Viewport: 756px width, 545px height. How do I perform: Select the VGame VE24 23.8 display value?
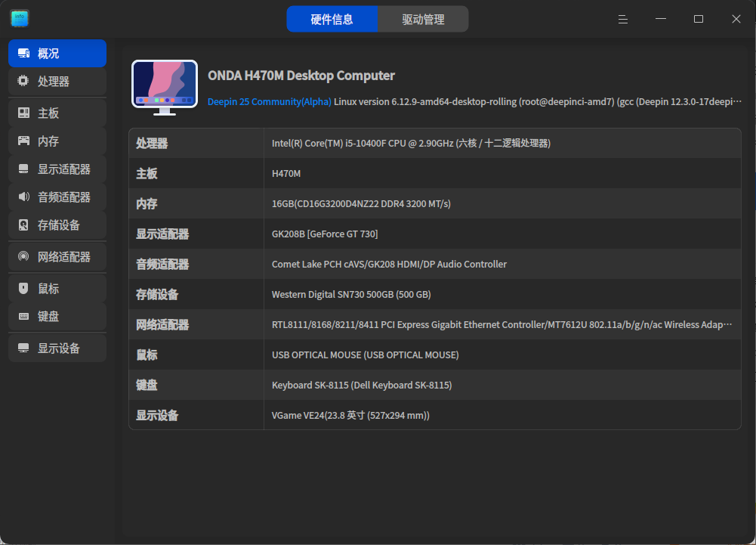[x=350, y=416]
